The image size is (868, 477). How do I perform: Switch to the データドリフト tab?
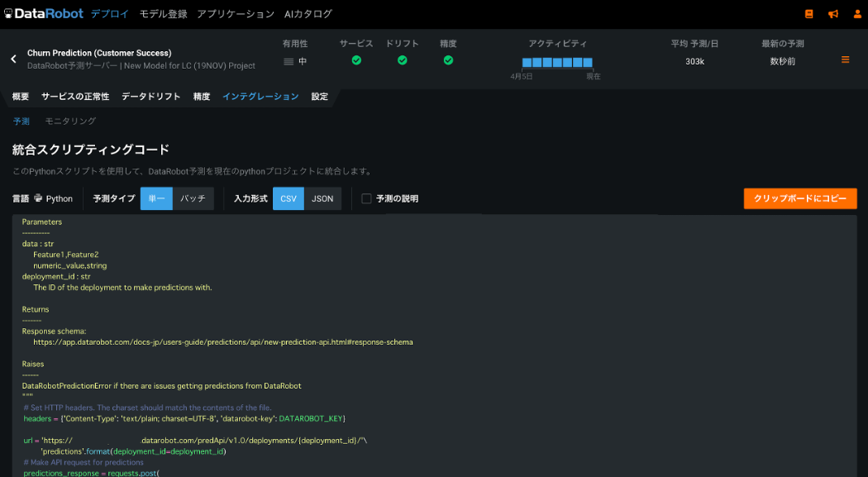pos(151,96)
